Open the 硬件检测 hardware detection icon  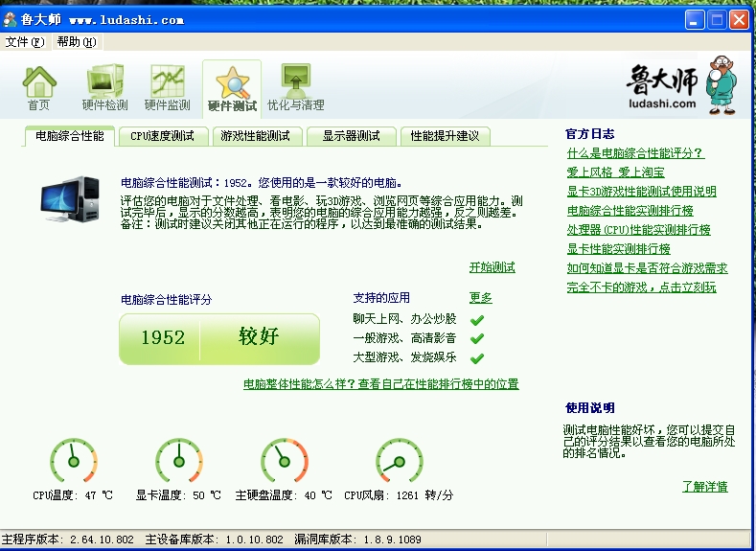(x=105, y=88)
